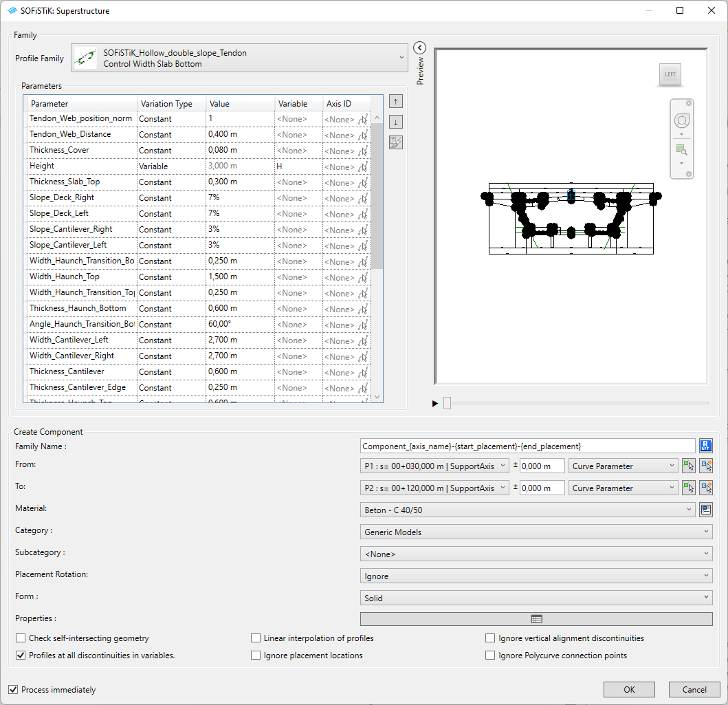Collapse the Preview panel arrow

[420, 48]
